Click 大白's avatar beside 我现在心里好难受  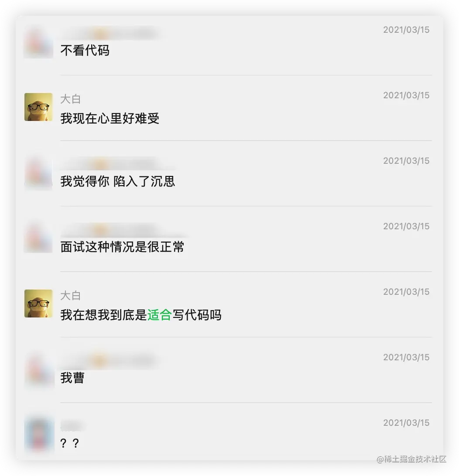38,107
